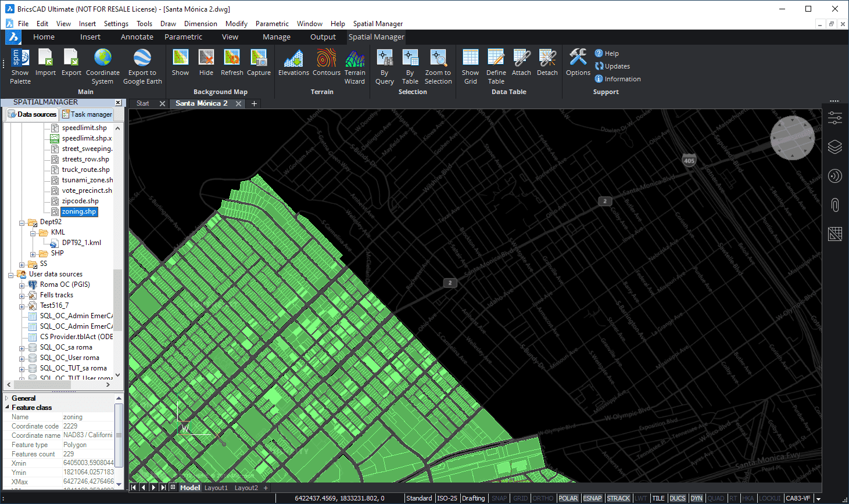
Task: Toggle GRID in the status bar
Action: tap(521, 498)
